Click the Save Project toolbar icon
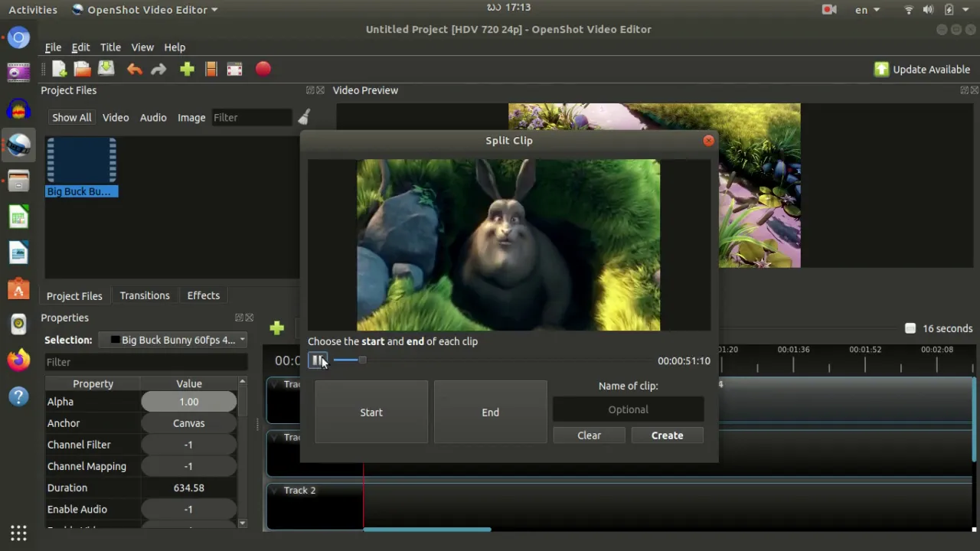 click(x=106, y=70)
